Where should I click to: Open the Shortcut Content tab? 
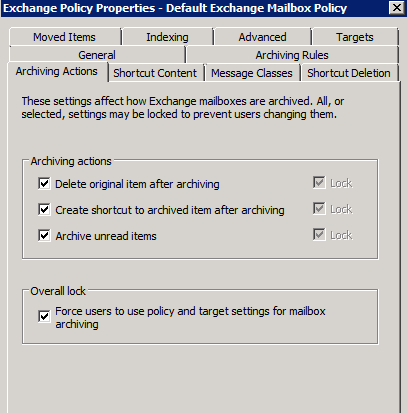click(155, 73)
